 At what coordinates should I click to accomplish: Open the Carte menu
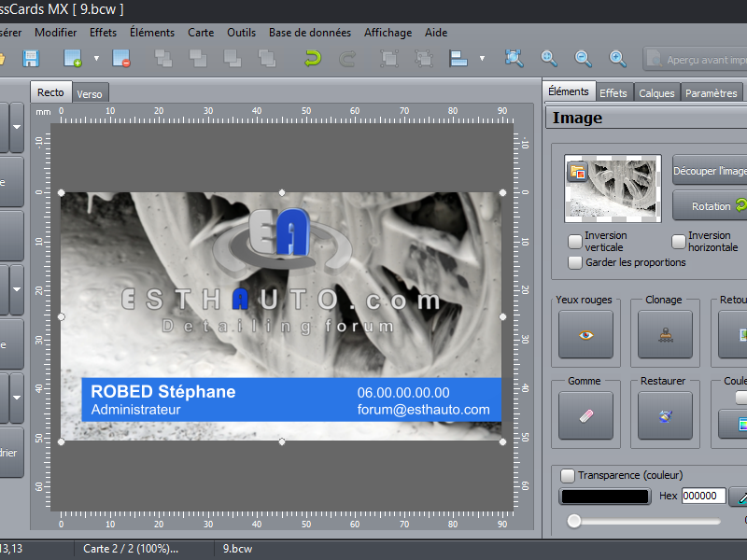201,33
